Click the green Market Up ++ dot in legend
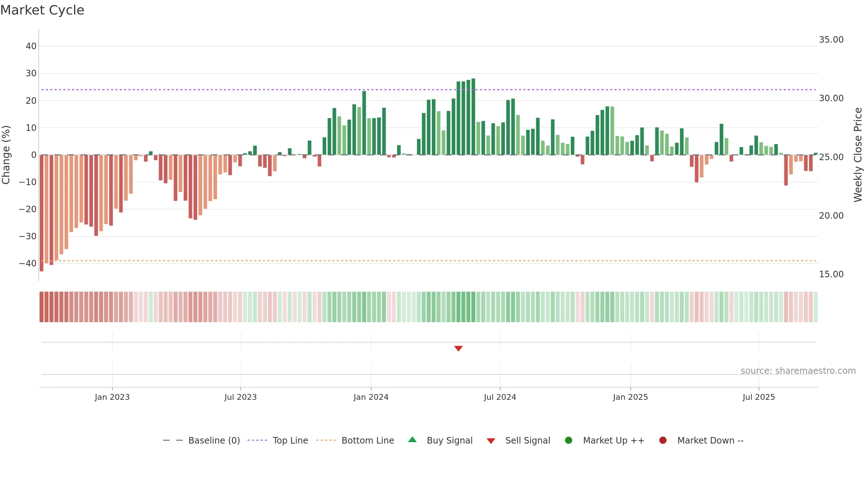 [569, 440]
